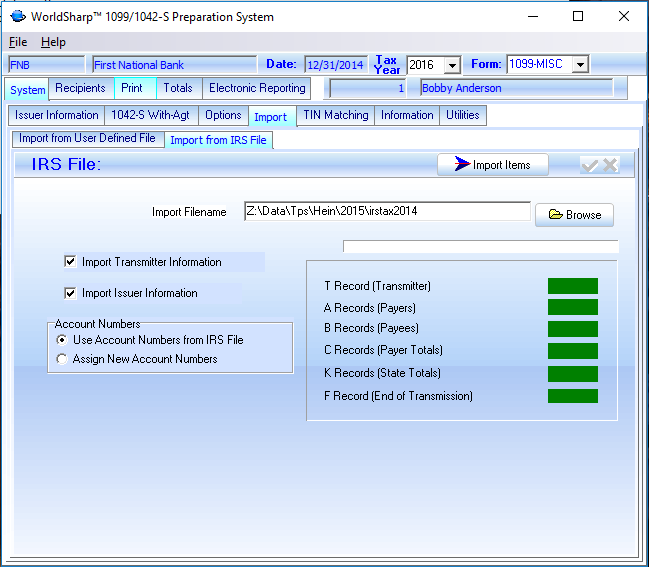This screenshot has height=567, width=649.
Task: Open the TIN Matching tab
Action: coord(336,115)
